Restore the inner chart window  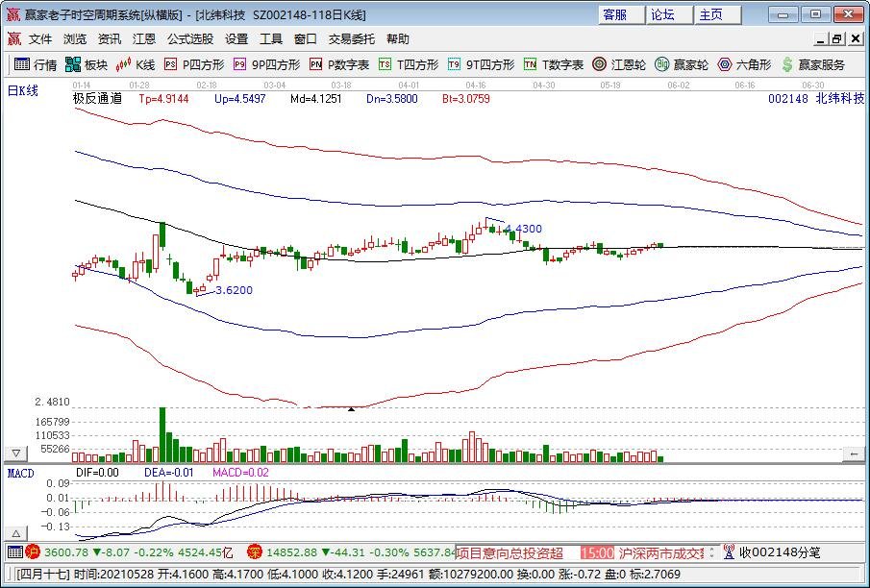click(836, 38)
